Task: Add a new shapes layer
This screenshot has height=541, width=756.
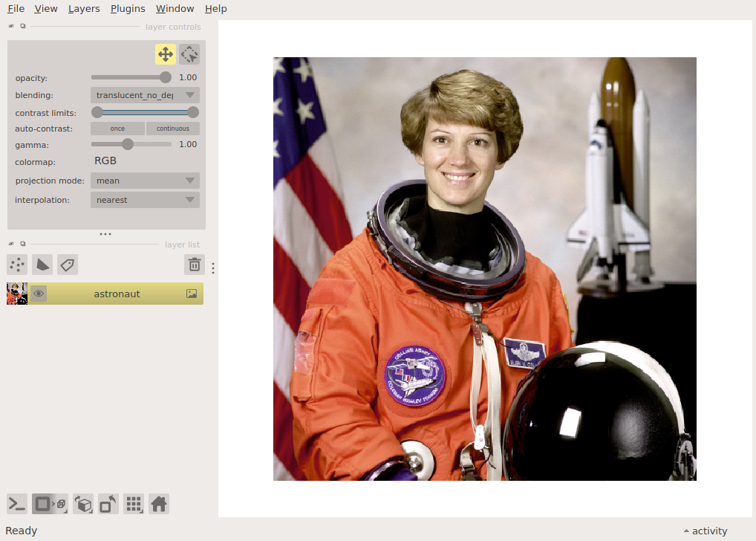Action: pos(42,265)
